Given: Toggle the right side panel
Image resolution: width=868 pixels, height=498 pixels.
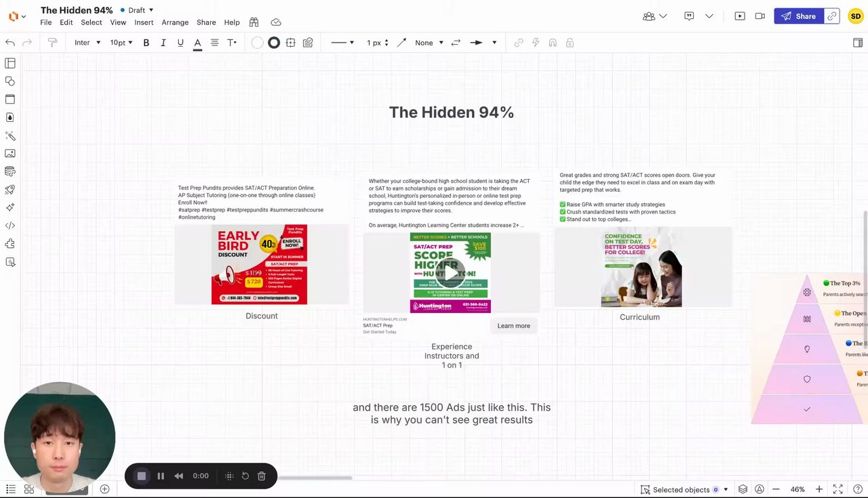Looking at the screenshot, I should click(x=858, y=43).
